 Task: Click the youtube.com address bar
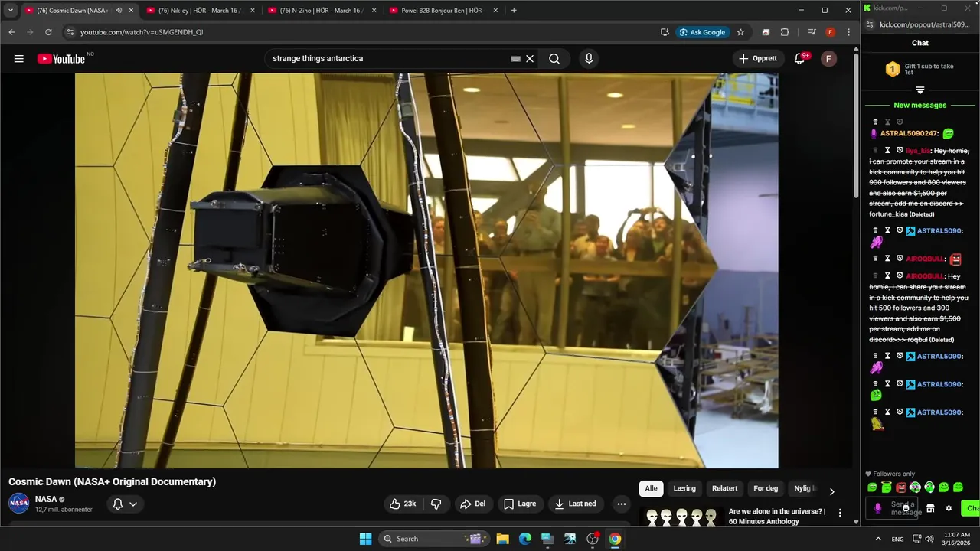pyautogui.click(x=360, y=32)
